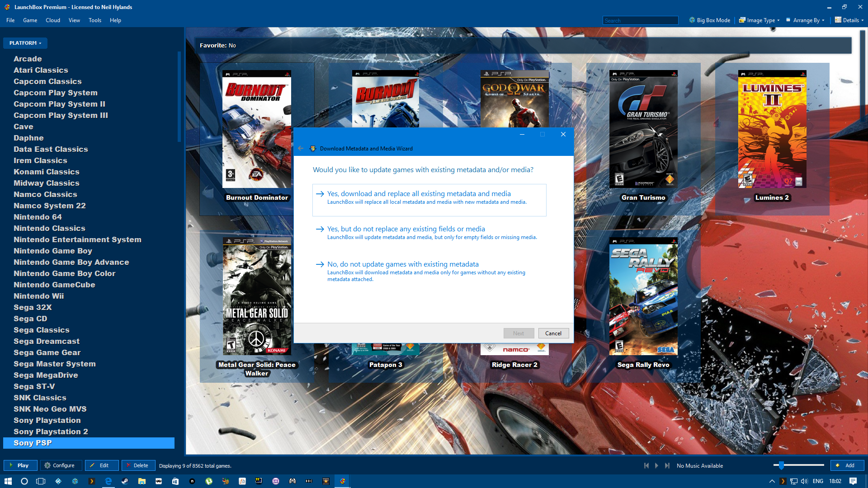Open File Explorer from the taskbar
The image size is (868, 488).
(142, 481)
